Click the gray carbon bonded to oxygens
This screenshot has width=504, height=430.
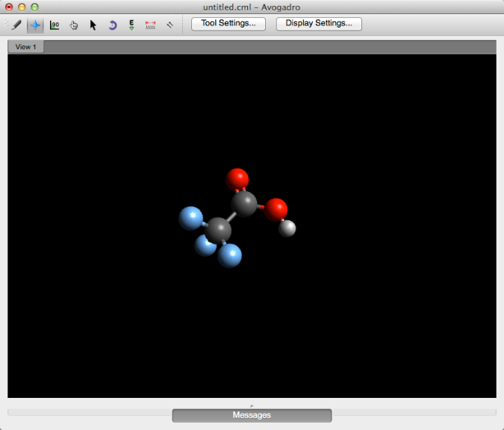[243, 202]
